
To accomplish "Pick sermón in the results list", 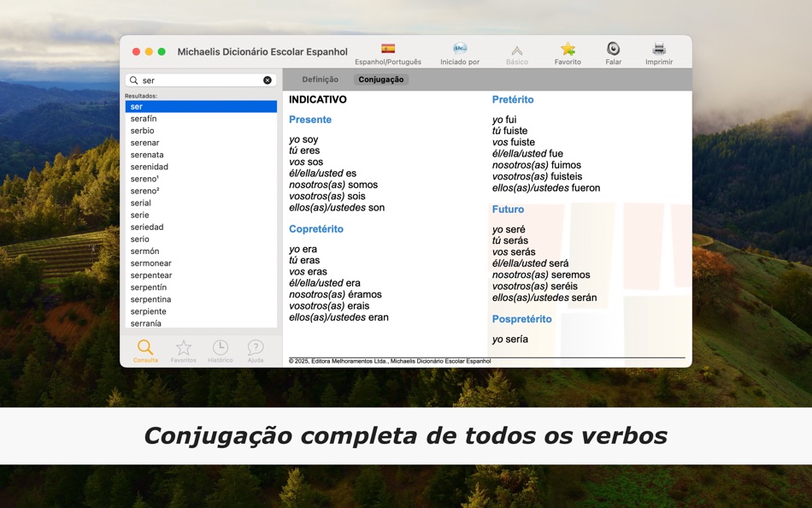I will pos(201,251).
